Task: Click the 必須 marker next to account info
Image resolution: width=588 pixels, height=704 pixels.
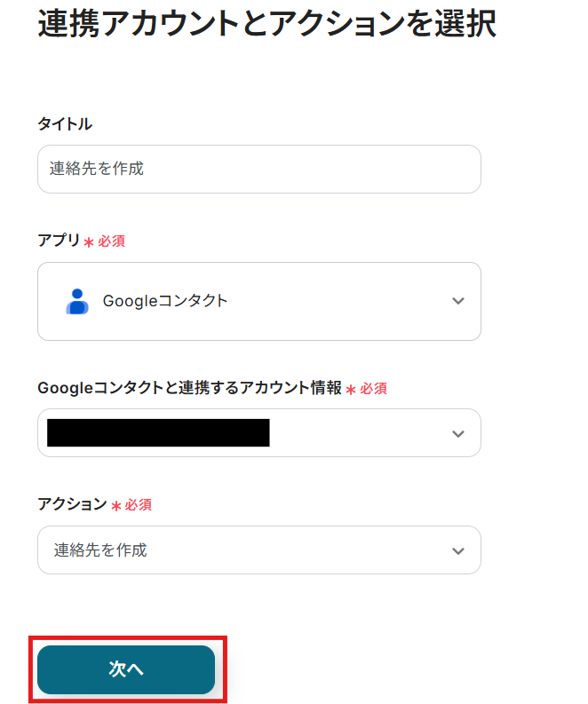Action: pos(374,389)
